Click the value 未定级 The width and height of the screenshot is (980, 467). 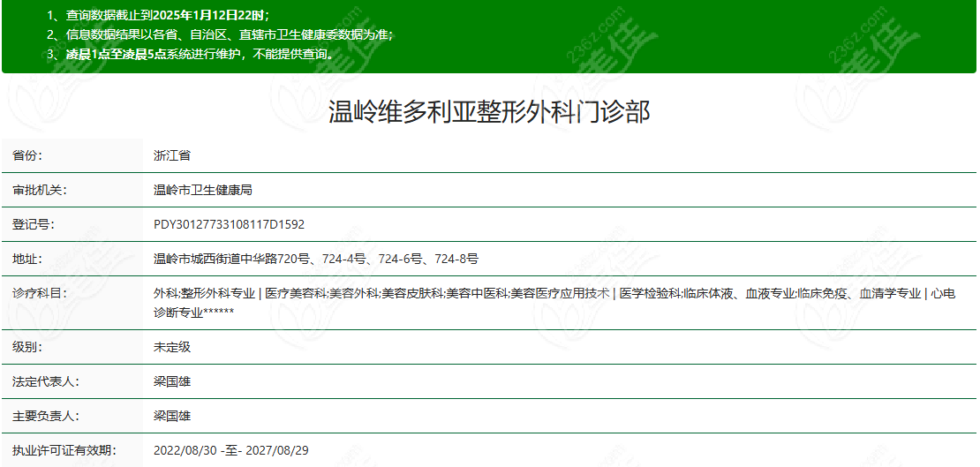coord(172,346)
